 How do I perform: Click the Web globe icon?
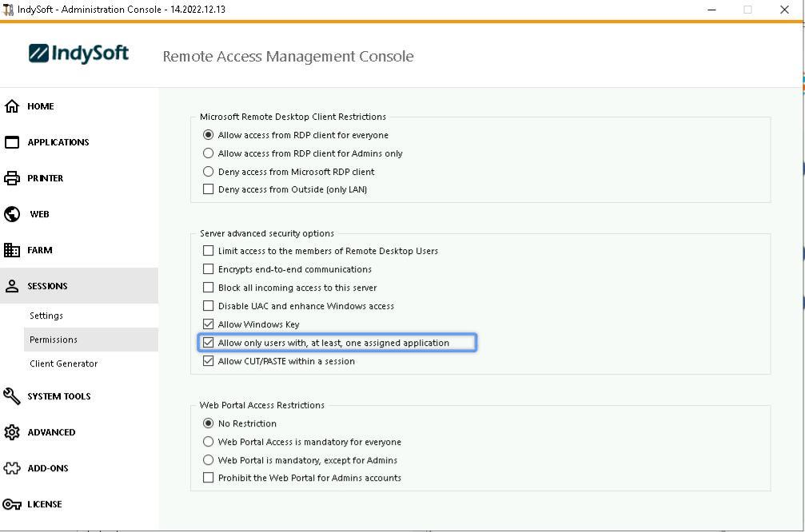[x=12, y=214]
